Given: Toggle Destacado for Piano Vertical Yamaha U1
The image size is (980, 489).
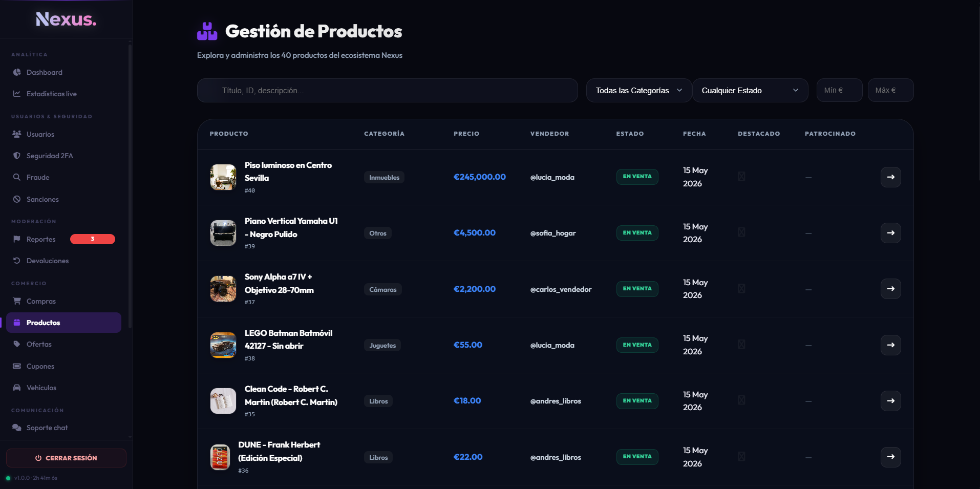Looking at the screenshot, I should (x=741, y=232).
